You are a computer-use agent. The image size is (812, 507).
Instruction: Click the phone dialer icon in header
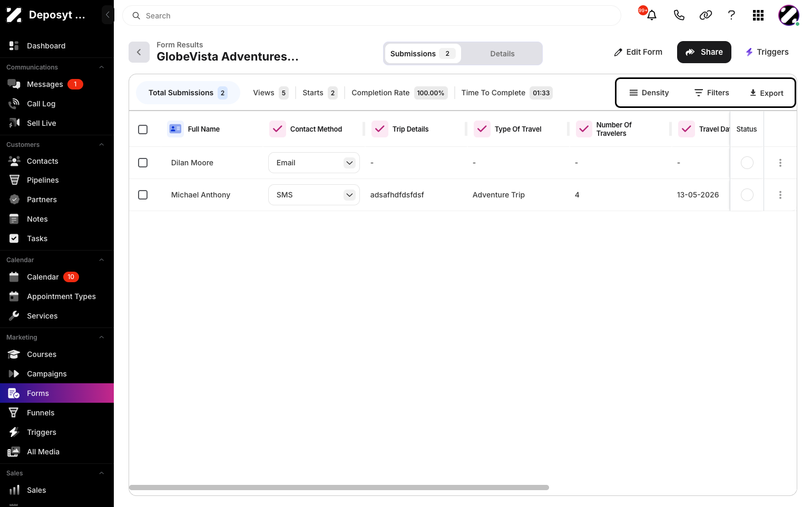pyautogui.click(x=679, y=15)
